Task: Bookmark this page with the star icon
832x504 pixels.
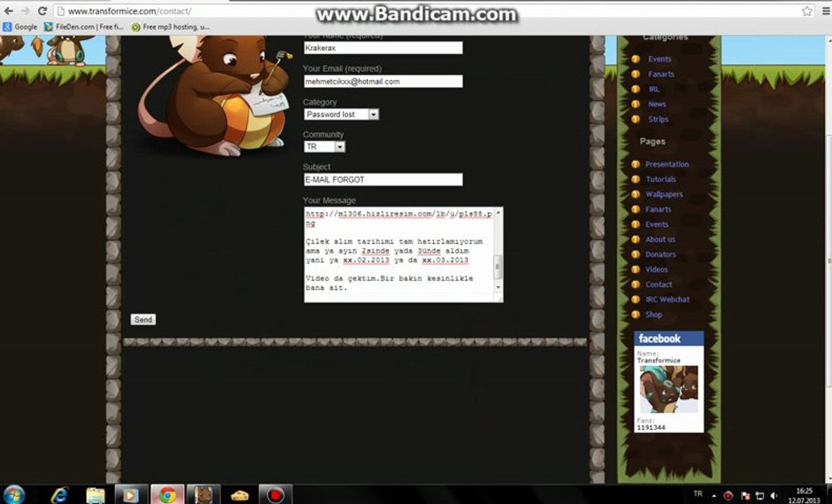Action: [x=807, y=10]
